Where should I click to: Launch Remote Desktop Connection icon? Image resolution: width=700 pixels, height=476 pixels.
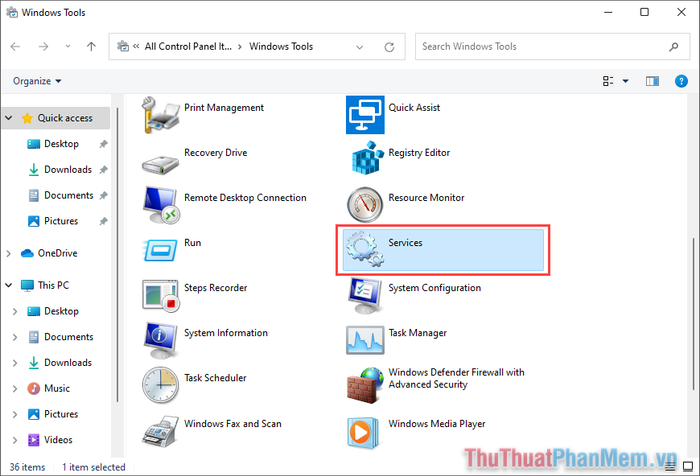tap(160, 205)
